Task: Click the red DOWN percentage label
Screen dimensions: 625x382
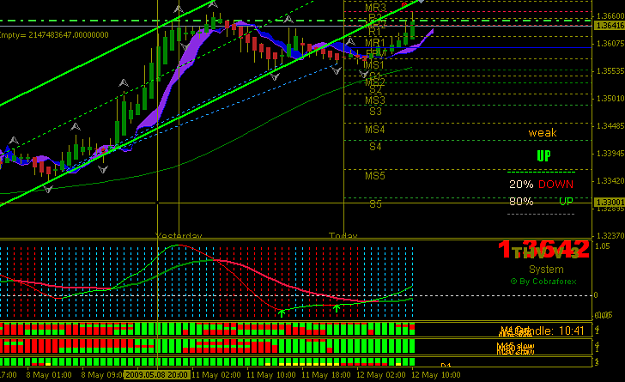Action: click(556, 184)
